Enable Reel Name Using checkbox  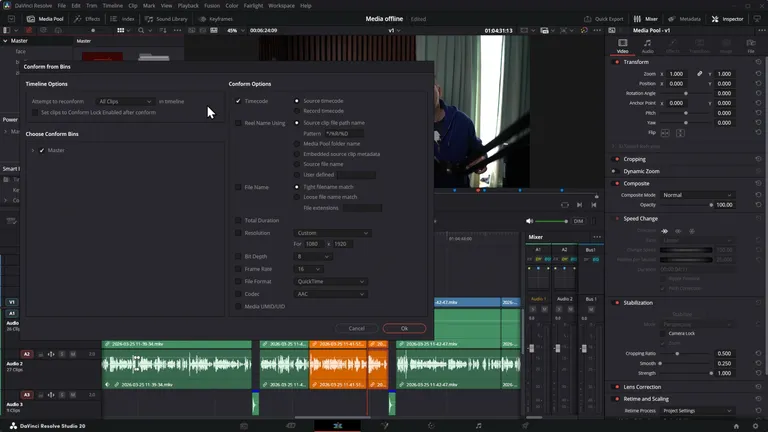[238, 123]
